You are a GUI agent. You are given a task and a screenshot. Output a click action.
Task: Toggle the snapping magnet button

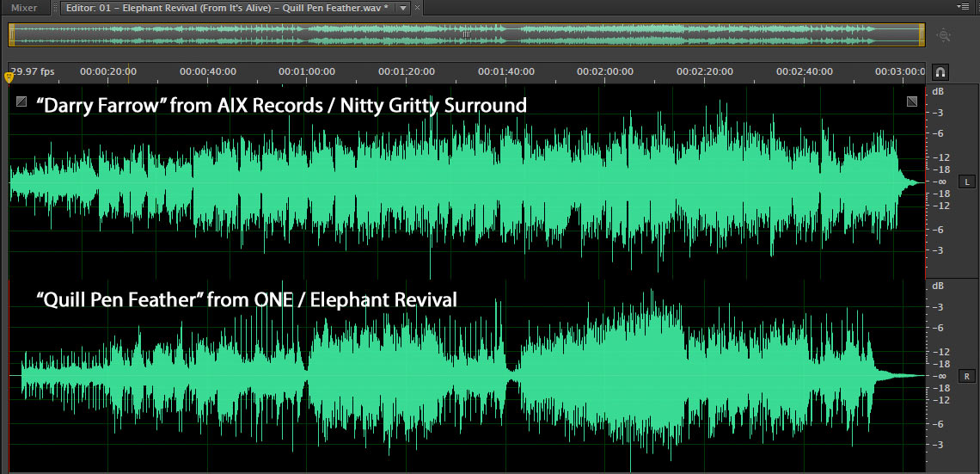pyautogui.click(x=940, y=72)
